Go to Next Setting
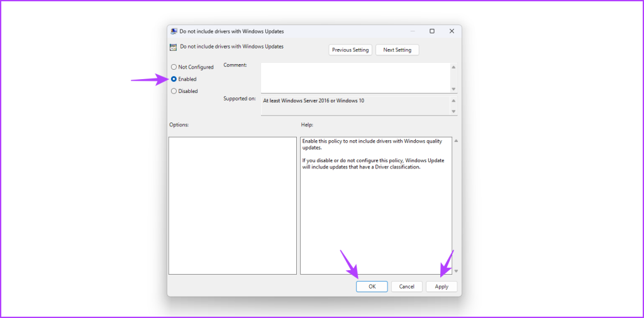The image size is (644, 318). click(397, 50)
